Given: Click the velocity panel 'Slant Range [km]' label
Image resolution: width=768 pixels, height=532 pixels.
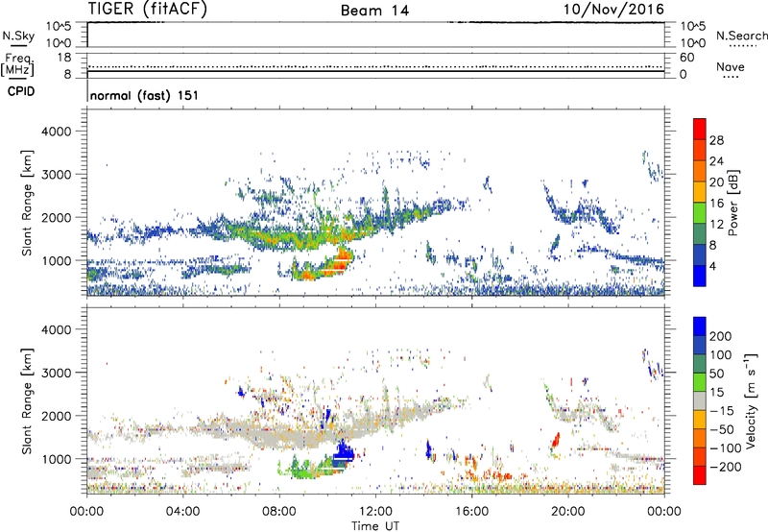Looking at the screenshot, I should tap(27, 401).
